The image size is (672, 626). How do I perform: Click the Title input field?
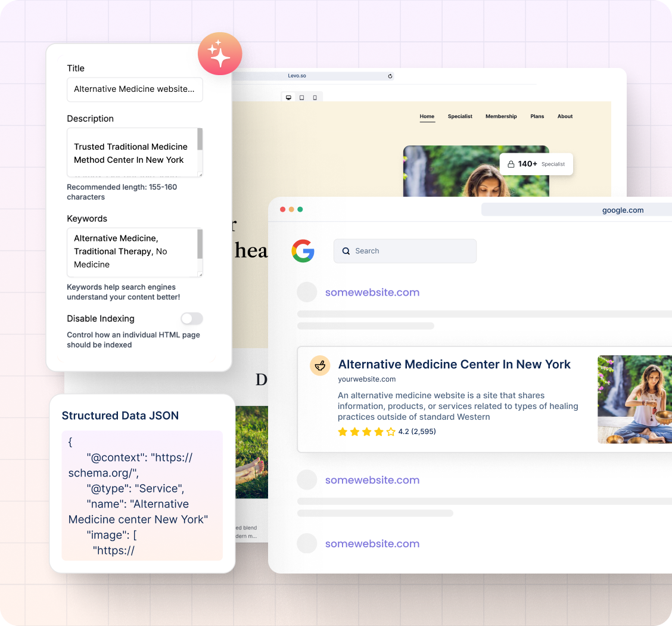click(135, 89)
